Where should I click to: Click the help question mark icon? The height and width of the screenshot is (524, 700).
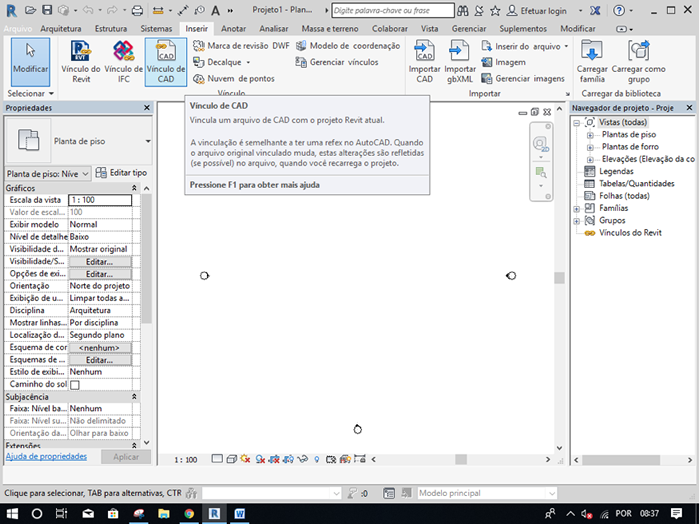(x=619, y=11)
